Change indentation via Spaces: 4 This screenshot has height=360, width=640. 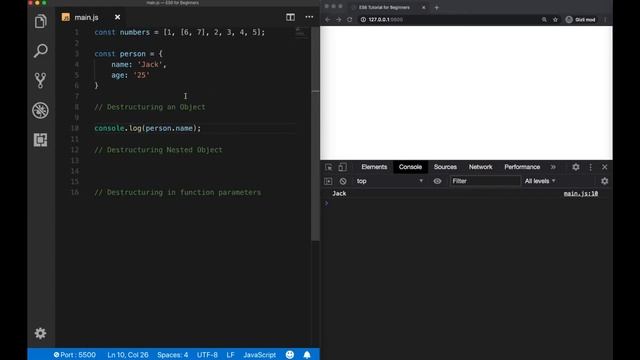(x=173, y=355)
